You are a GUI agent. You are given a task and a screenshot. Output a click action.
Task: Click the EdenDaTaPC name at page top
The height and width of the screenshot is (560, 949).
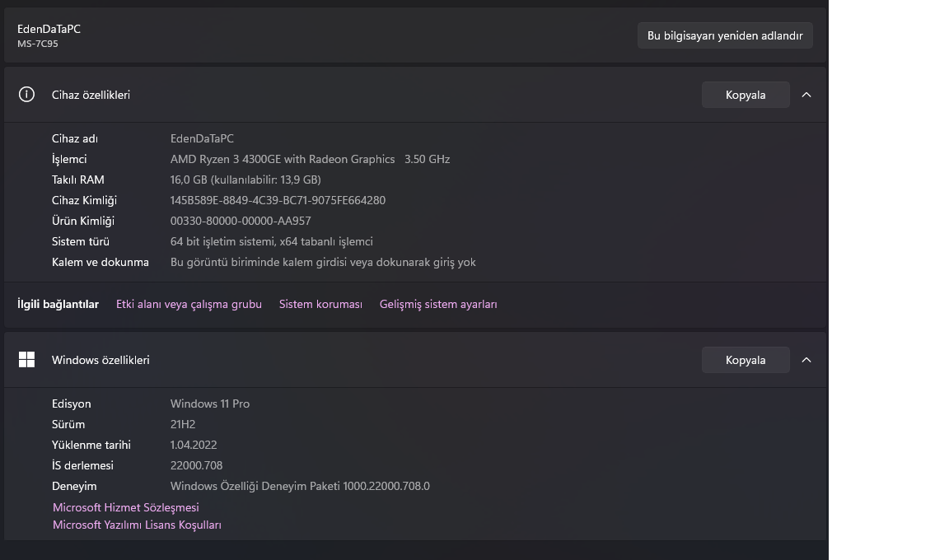[49, 29]
